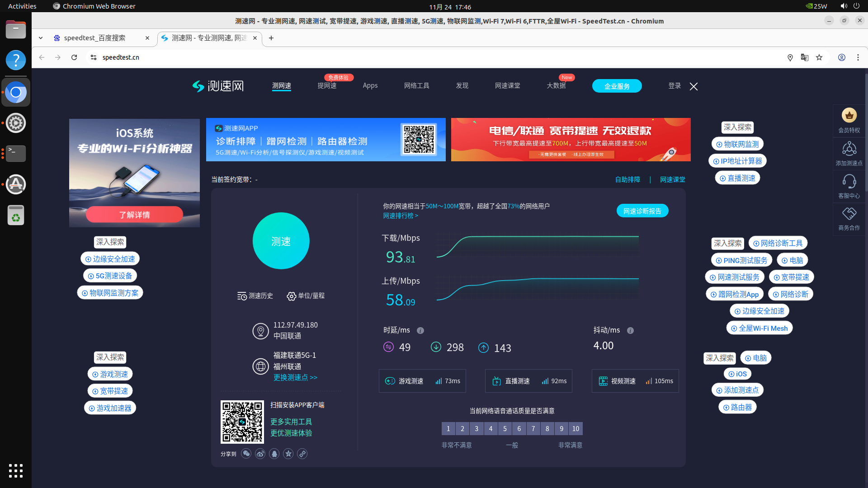Open 会员特权 crown sidebar icon

[849, 116]
